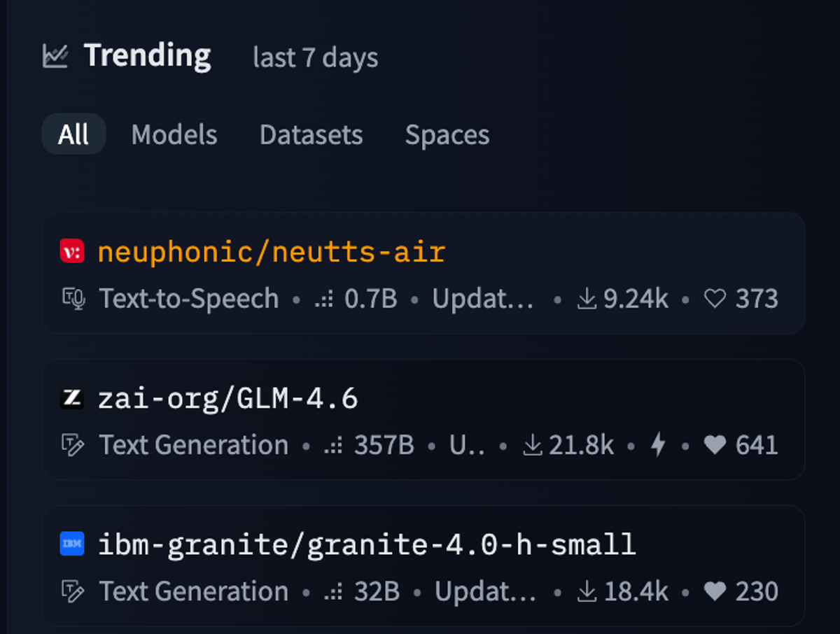Click the IBM granite blue avatar icon

[72, 544]
